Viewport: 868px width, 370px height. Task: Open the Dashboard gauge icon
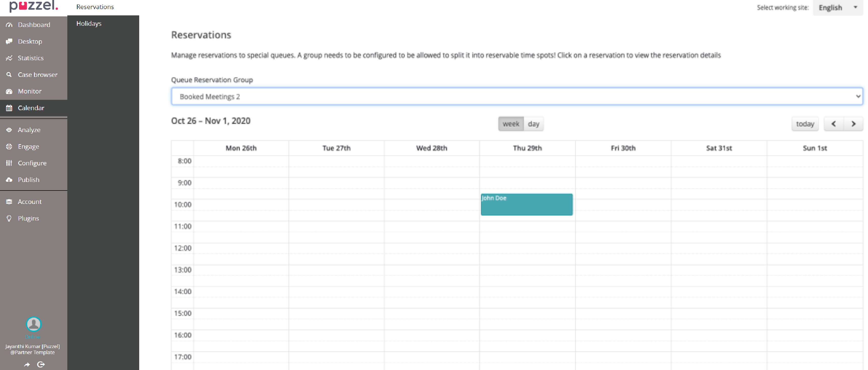click(x=9, y=25)
